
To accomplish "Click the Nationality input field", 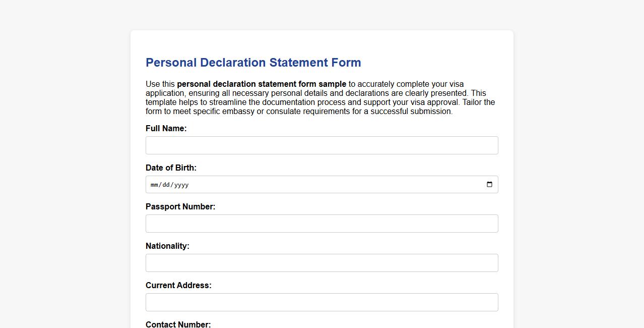I will pyautogui.click(x=321, y=262).
